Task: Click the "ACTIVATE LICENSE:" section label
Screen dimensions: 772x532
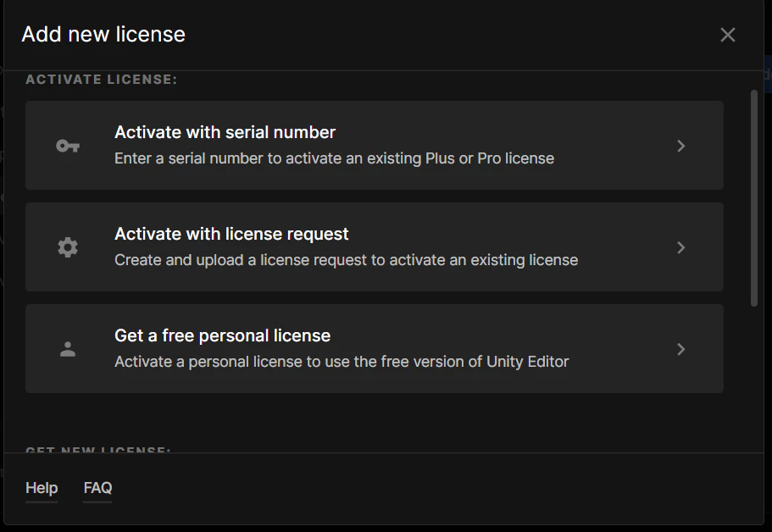Action: 101,80
